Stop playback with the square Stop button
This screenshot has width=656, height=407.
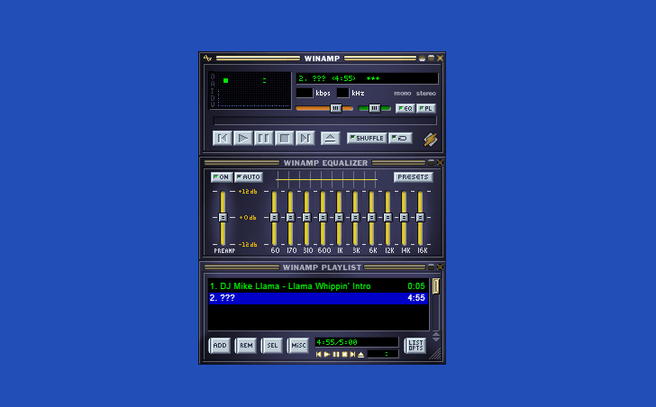(284, 138)
